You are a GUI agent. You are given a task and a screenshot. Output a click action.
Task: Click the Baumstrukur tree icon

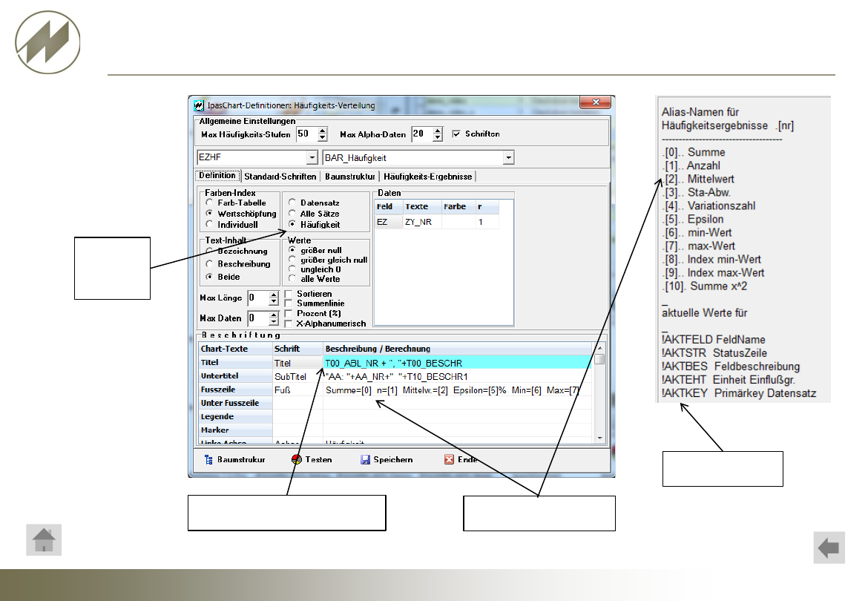coord(208,459)
